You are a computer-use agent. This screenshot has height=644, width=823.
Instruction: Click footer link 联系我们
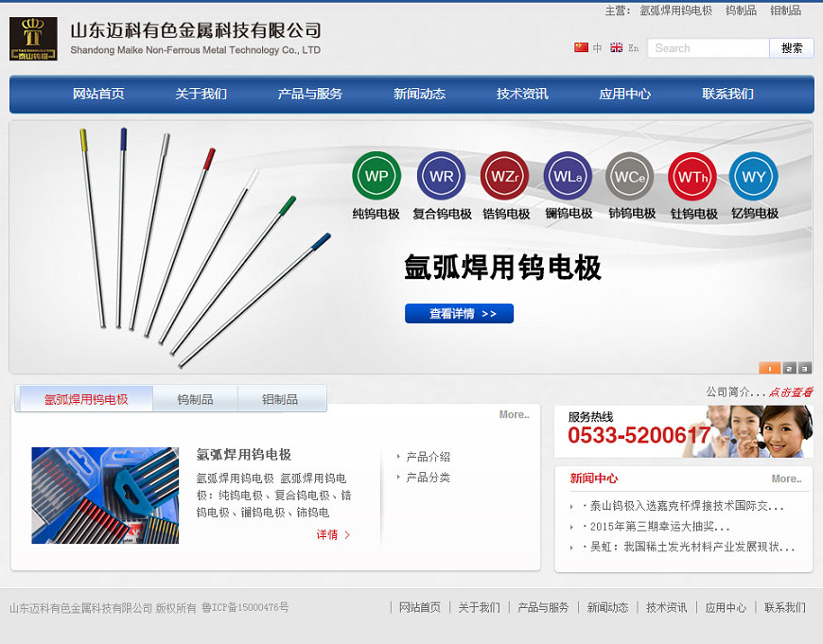[x=784, y=607]
